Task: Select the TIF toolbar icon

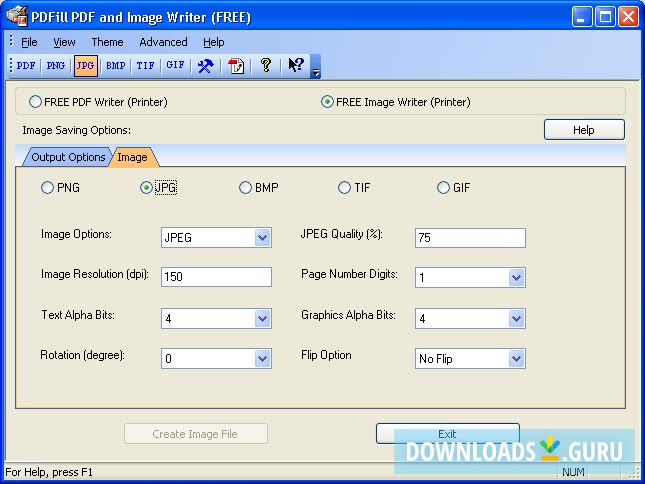Action: (x=146, y=66)
